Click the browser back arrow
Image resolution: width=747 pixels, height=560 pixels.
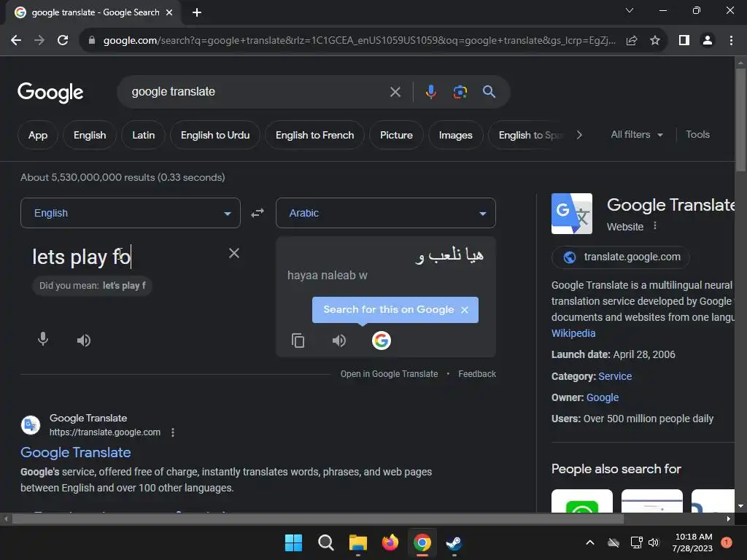tap(16, 41)
